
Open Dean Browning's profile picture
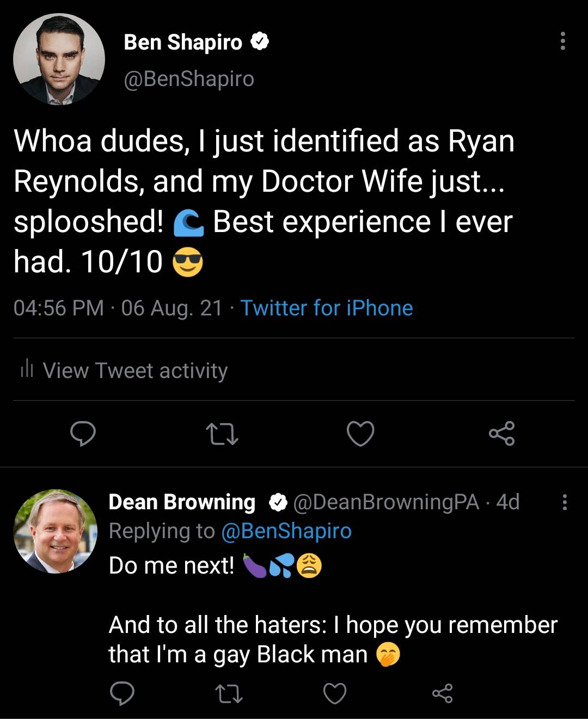pyautogui.click(x=55, y=531)
